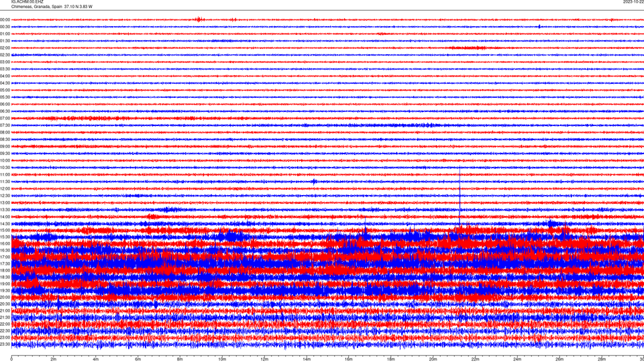Click the 16m minute axis tick label
The image size is (644, 362).
click(349, 359)
